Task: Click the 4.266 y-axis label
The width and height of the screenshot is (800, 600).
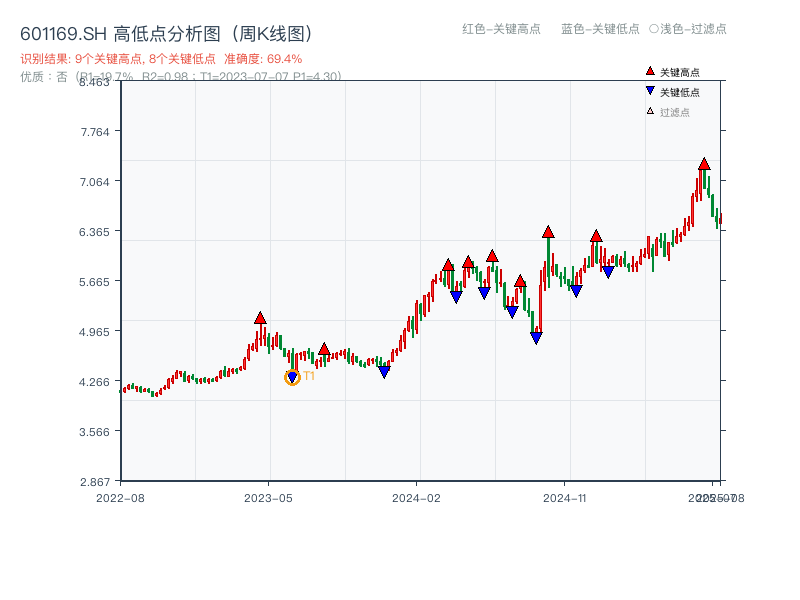Action: tap(94, 382)
